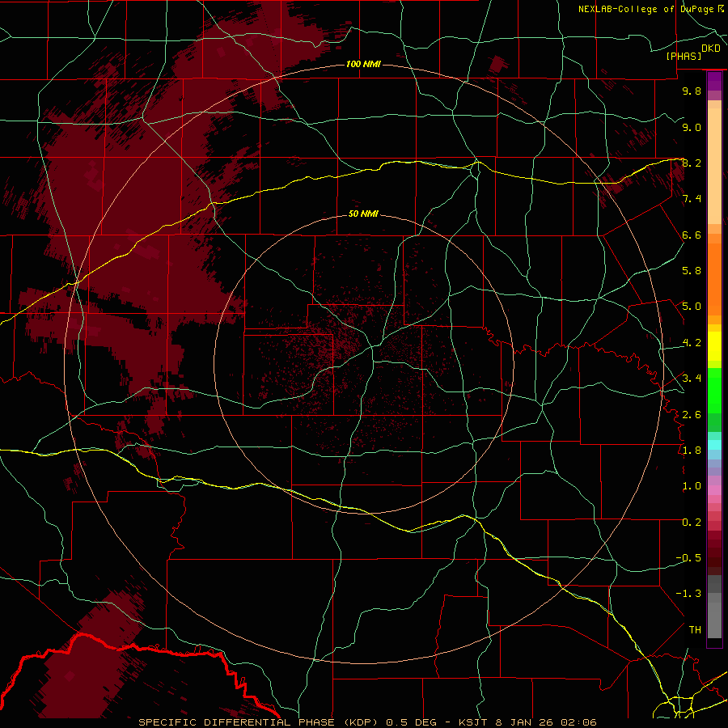
Task: Pick the gray color scale segment
Action: tap(714, 607)
